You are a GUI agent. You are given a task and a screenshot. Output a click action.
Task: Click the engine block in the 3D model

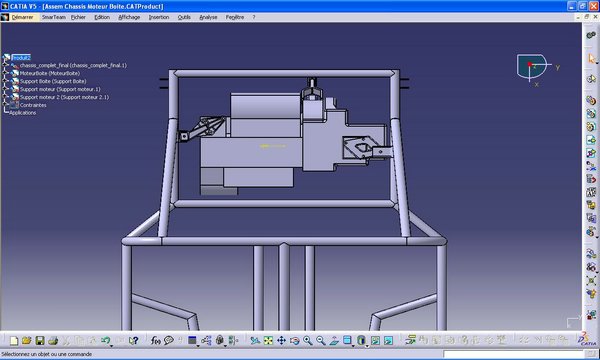(x=251, y=152)
